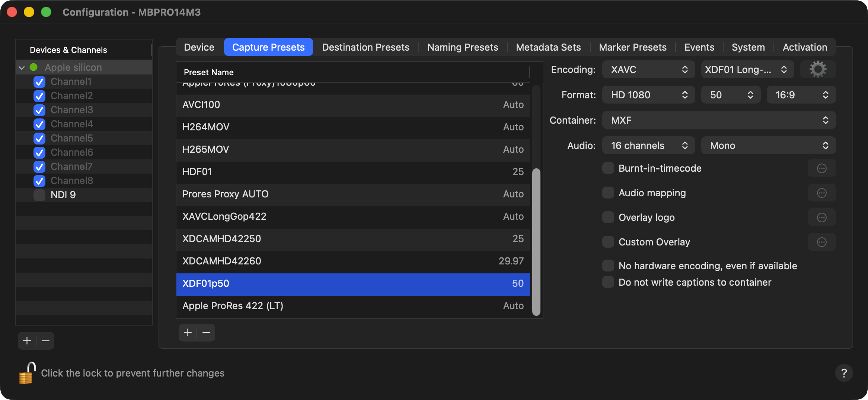Open the Audio 16 channels dropdown
The height and width of the screenshot is (400, 868).
[x=648, y=146]
